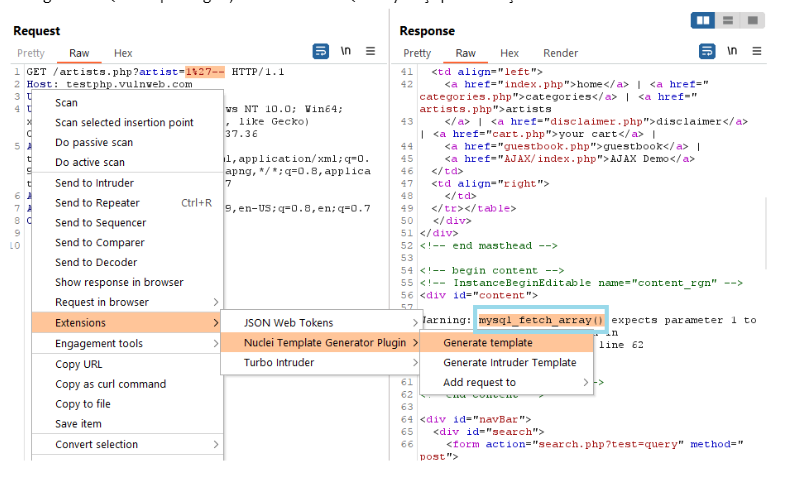The image size is (792, 477).
Task: Choose Send to Decoder
Action: click(127, 262)
